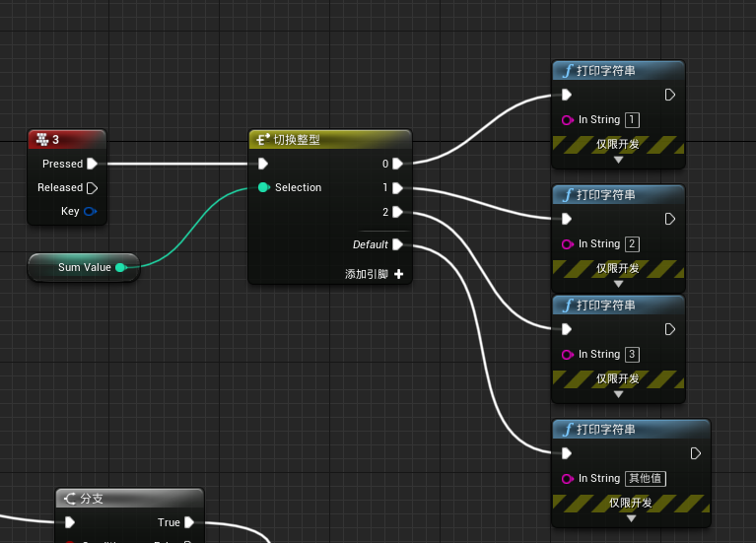Viewport: 756px width, 543px height.
Task: Click the blue Key output pin
Action: click(x=90, y=211)
